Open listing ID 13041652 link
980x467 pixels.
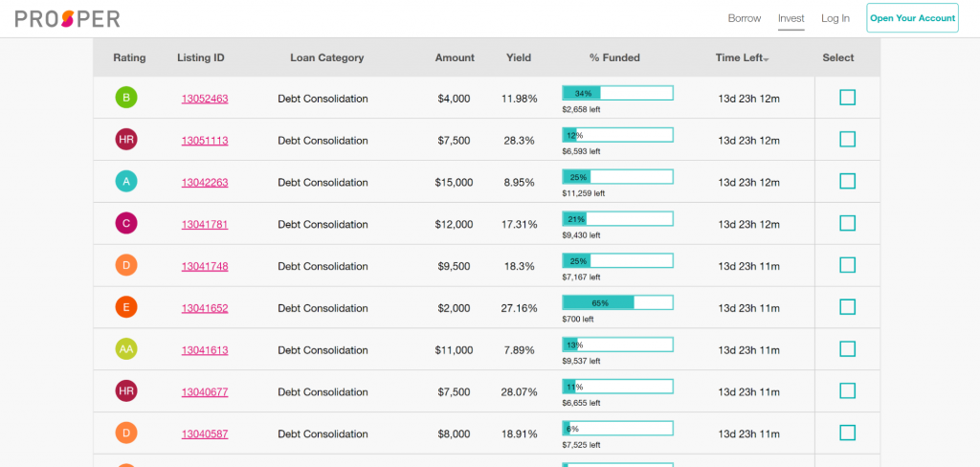[205, 308]
